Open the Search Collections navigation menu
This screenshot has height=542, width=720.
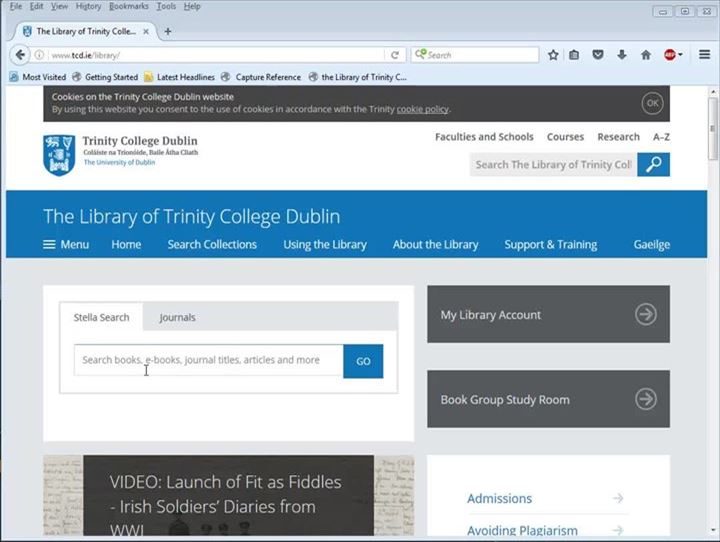pyautogui.click(x=212, y=244)
